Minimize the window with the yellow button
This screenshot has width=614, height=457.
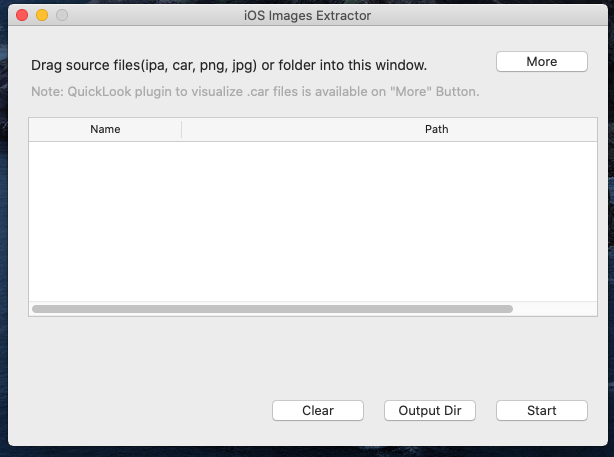42,15
